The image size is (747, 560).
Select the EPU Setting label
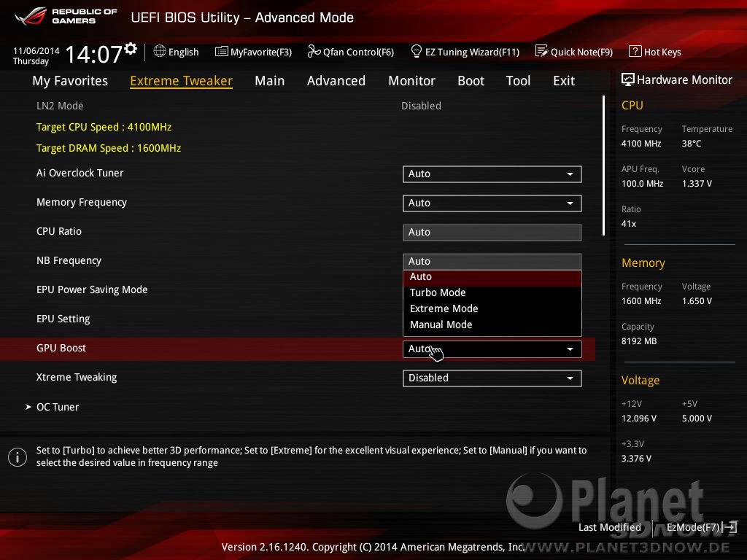[x=63, y=319]
